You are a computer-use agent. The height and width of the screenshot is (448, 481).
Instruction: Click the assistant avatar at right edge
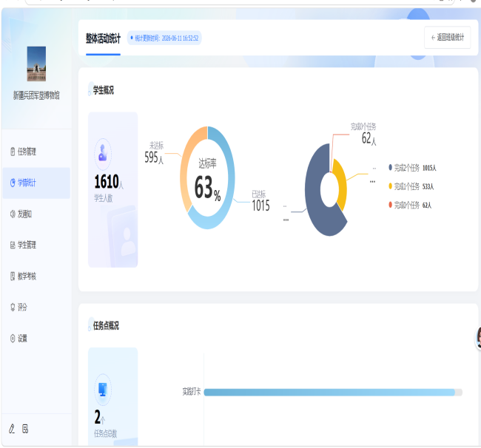(x=478, y=338)
